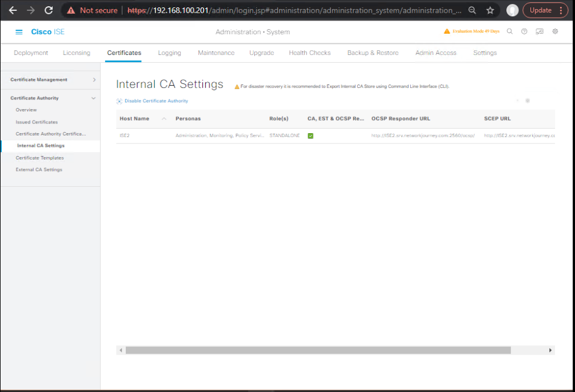Click the browser address bar URL
Viewport: 575px width, 392px height.
(x=294, y=10)
